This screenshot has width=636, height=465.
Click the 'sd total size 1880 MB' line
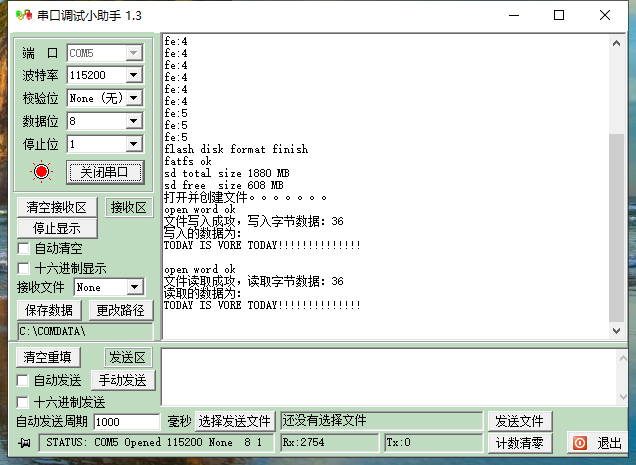pyautogui.click(x=227, y=173)
